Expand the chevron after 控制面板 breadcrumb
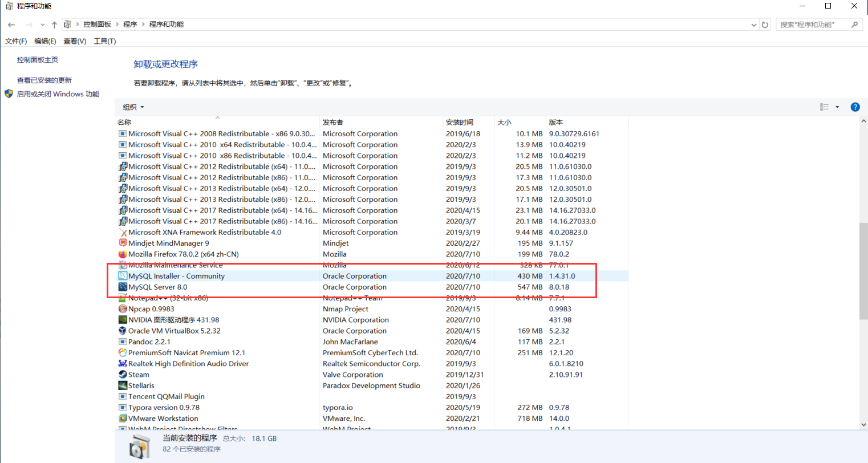 tap(117, 25)
